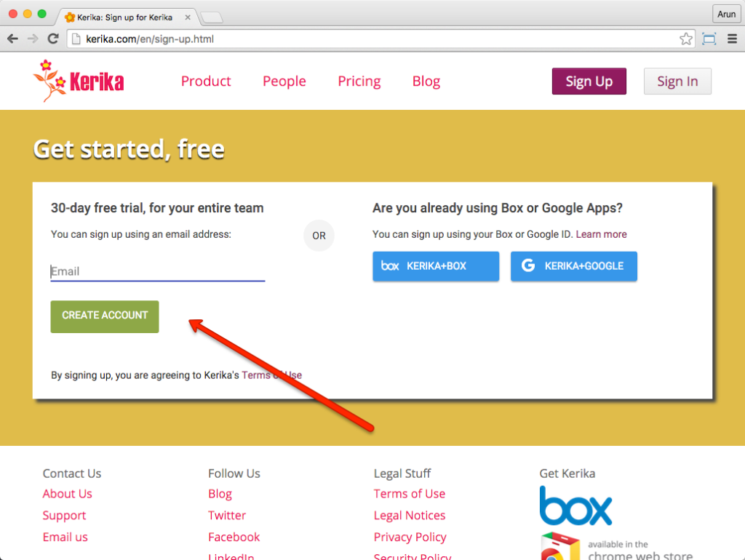Close the Kerika sign-up tab
This screenshot has height=560, width=745.
188,17
